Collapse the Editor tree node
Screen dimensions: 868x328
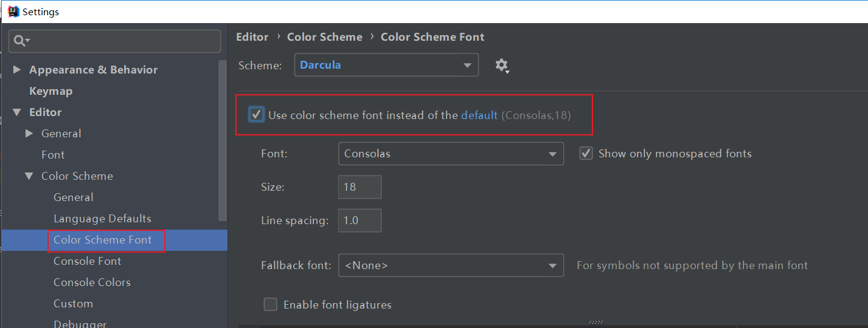[16, 112]
